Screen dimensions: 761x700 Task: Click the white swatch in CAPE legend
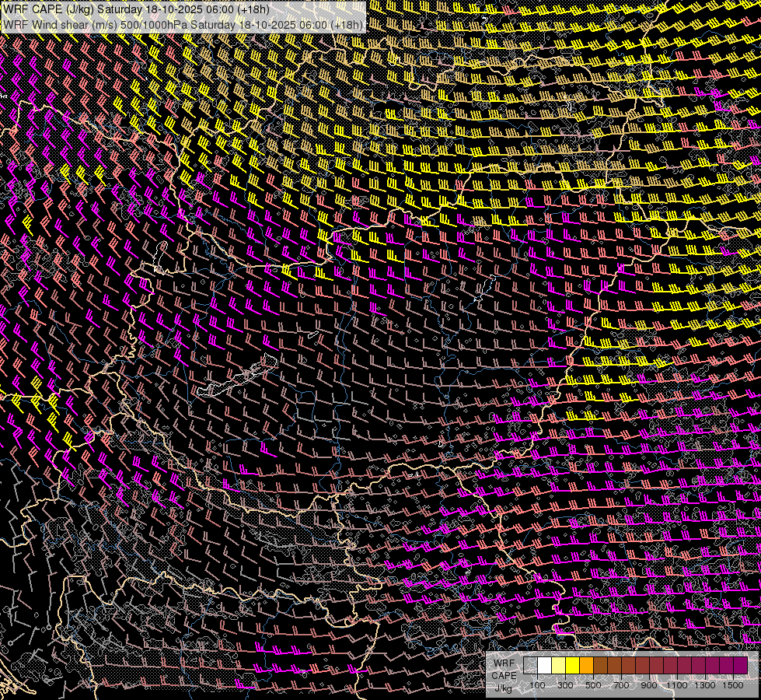click(545, 666)
